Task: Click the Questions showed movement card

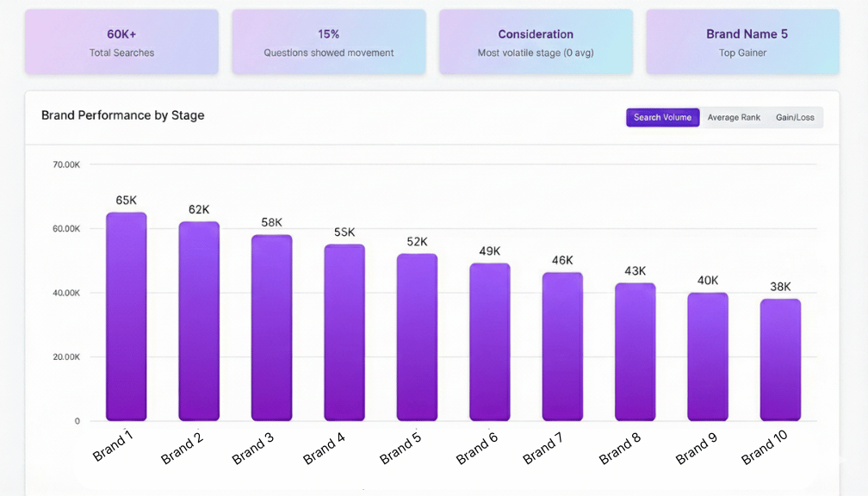Action: click(329, 42)
